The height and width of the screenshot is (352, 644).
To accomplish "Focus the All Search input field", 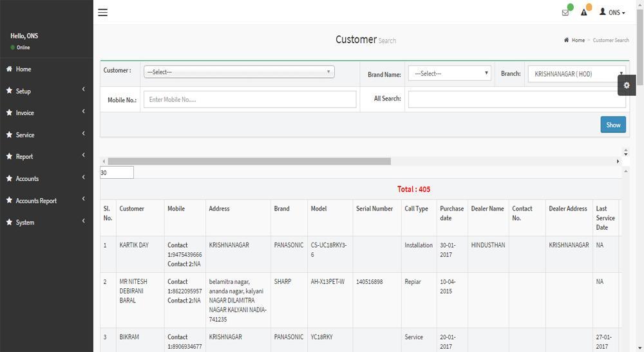I will (x=516, y=99).
